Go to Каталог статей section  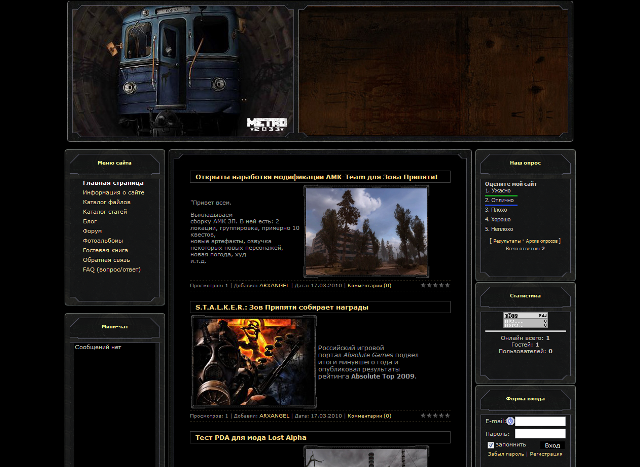104,212
